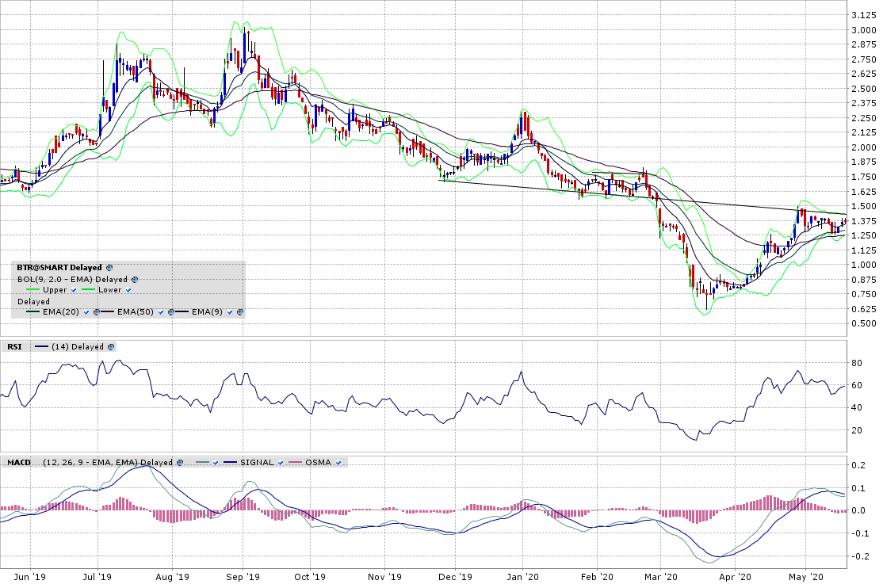
Task: Click the globe icon in the MACD legend
Action: [180, 462]
